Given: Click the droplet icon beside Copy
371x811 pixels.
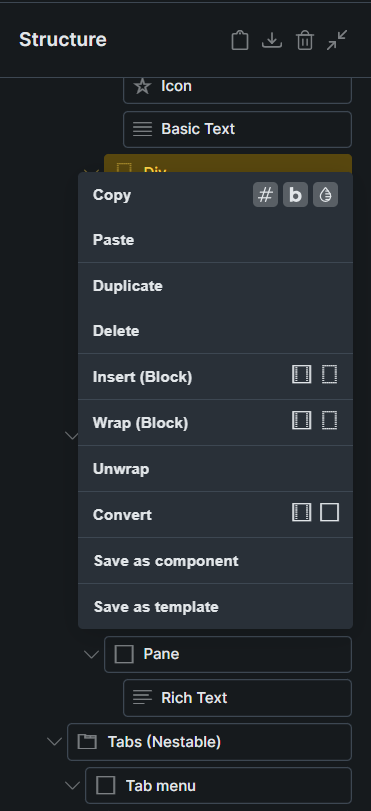Looking at the screenshot, I should point(325,195).
